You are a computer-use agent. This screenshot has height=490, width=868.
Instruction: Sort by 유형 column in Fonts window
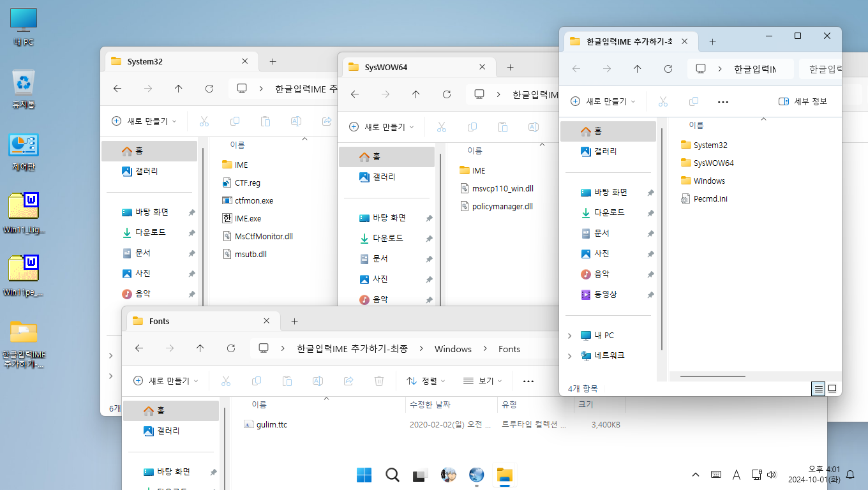coord(535,405)
